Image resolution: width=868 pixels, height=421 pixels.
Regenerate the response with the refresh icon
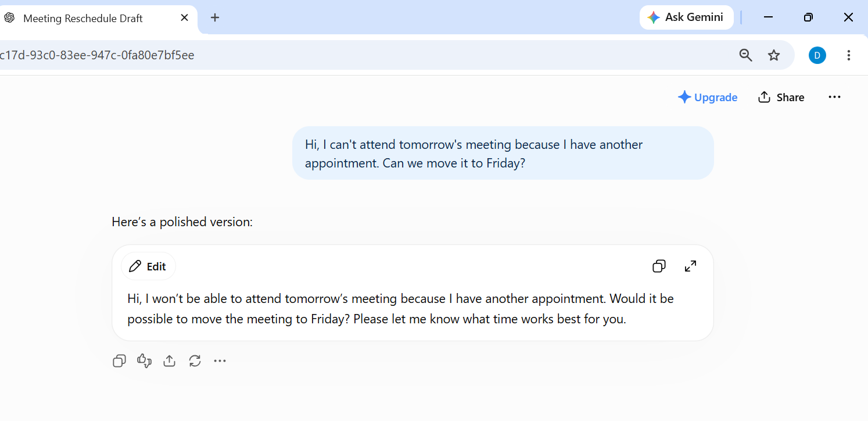(x=195, y=361)
